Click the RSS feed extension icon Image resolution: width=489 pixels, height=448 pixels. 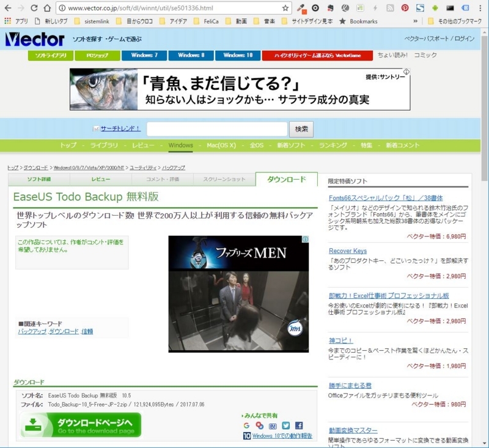[390, 8]
